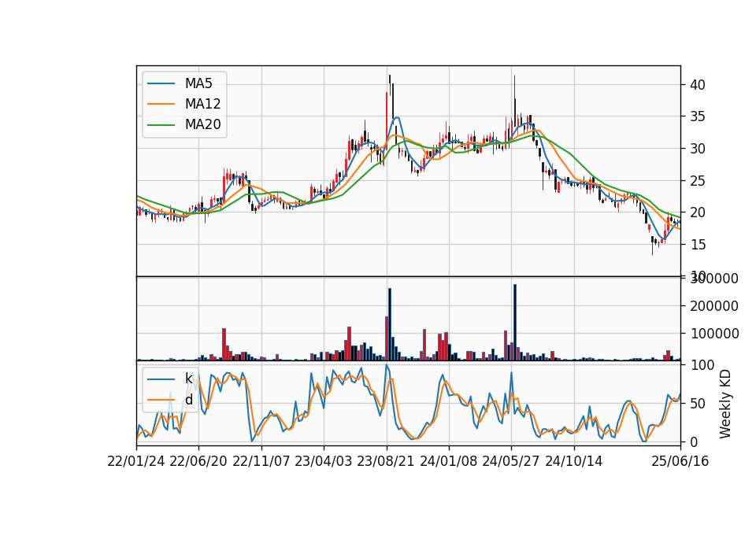Click the green MA20 legend line sample
This screenshot has width=756, height=543.
point(161,125)
